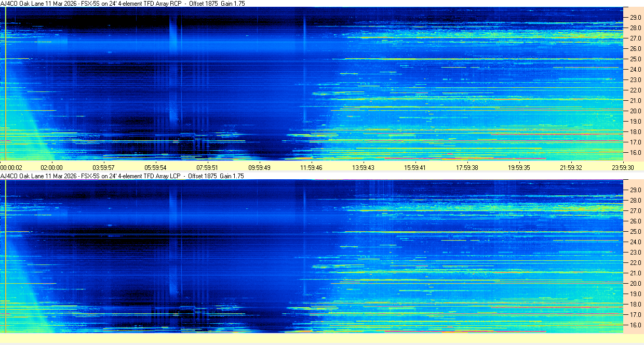Click the 05:59:54 time label
Viewport: 644px width, 345px height.
(155, 167)
